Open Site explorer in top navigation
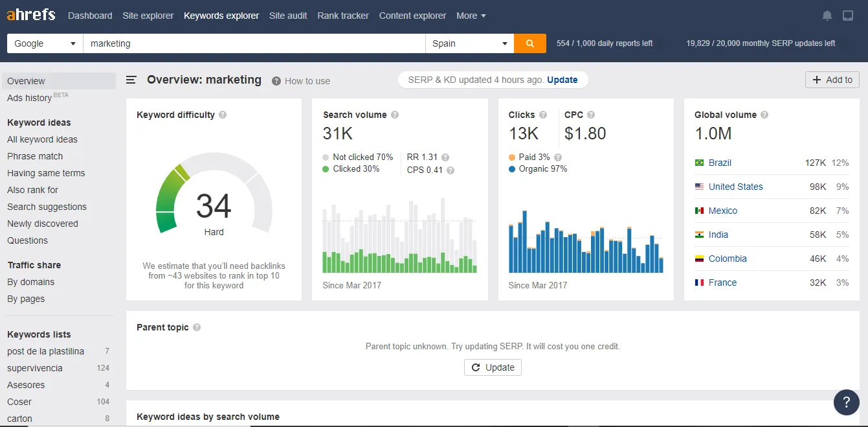Image resolution: width=868 pixels, height=427 pixels. (148, 16)
